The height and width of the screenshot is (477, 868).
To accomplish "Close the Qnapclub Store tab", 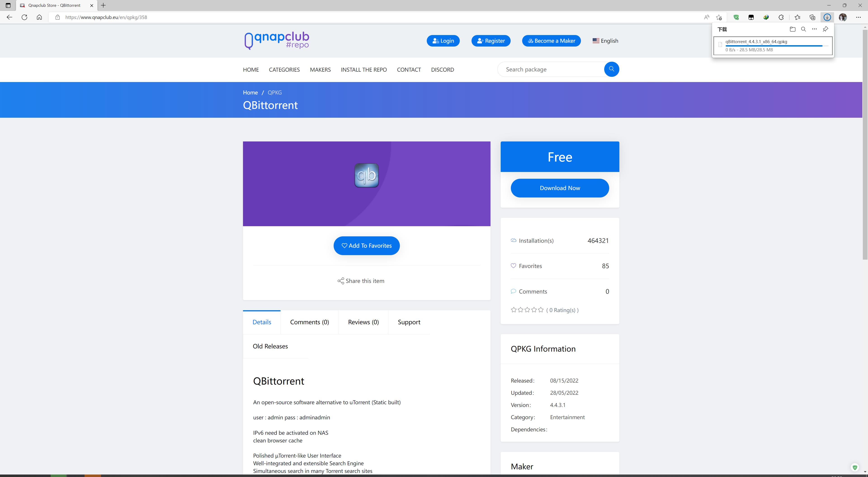I will tap(92, 5).
